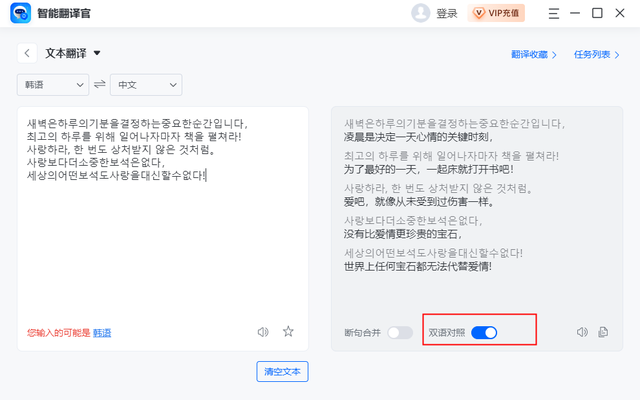Play source text audio speaker icon
Screen dimensions: 640x400
[263, 332]
